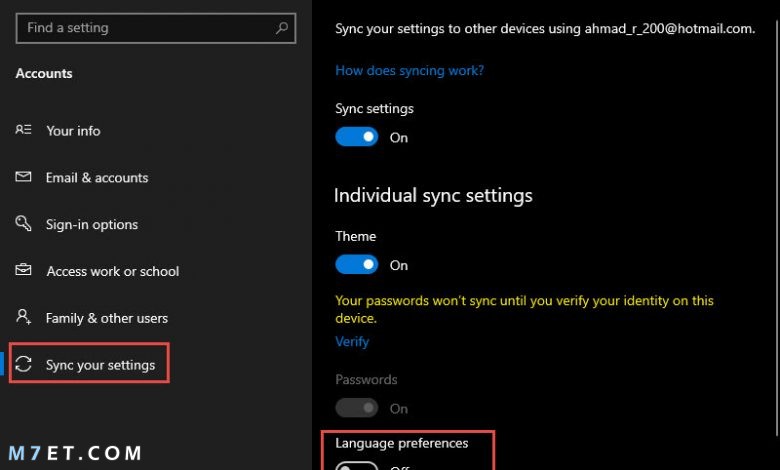780x470 pixels.
Task: Click the greyed-out Passwords toggle
Action: pyautogui.click(x=357, y=408)
